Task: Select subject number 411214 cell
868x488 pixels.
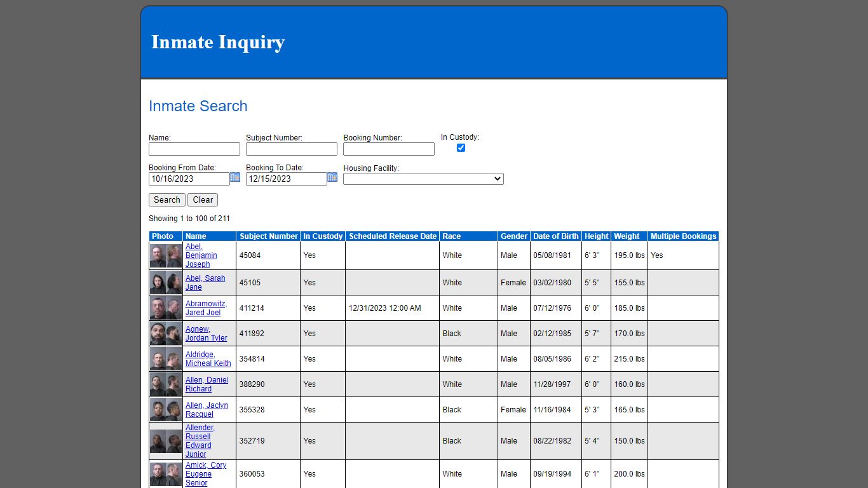Action: coord(268,308)
